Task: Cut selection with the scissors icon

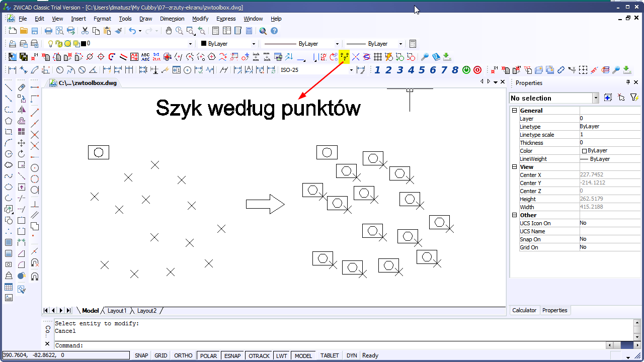Action: coord(85,31)
